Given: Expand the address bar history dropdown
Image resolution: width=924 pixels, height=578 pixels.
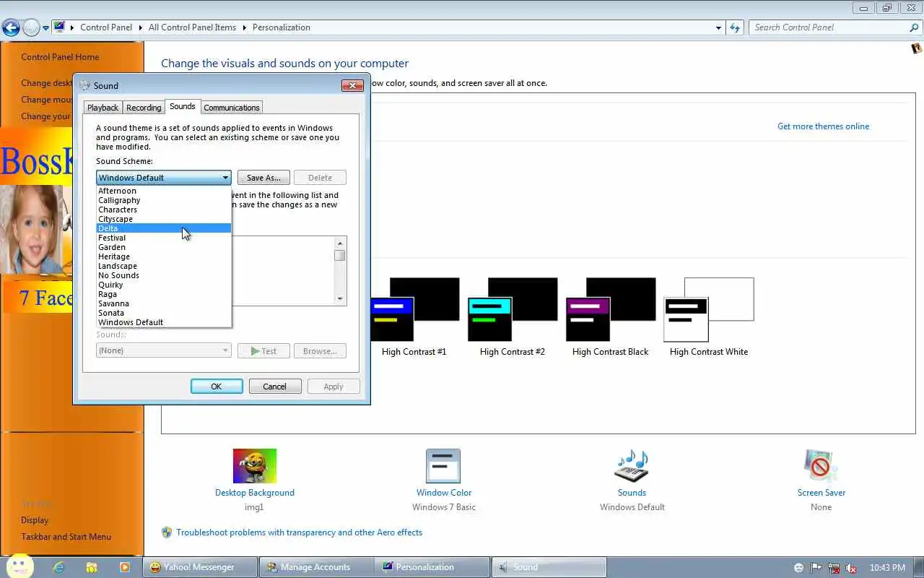Looking at the screenshot, I should [x=718, y=27].
